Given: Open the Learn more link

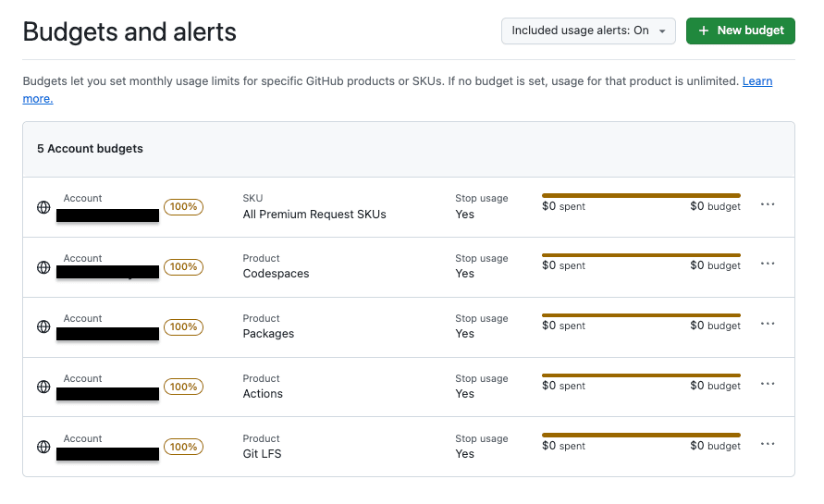Looking at the screenshot, I should click(757, 81).
